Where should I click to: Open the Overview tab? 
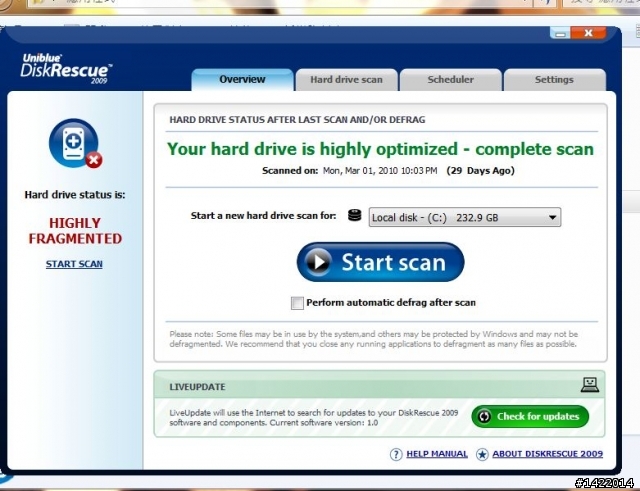pyautogui.click(x=242, y=80)
